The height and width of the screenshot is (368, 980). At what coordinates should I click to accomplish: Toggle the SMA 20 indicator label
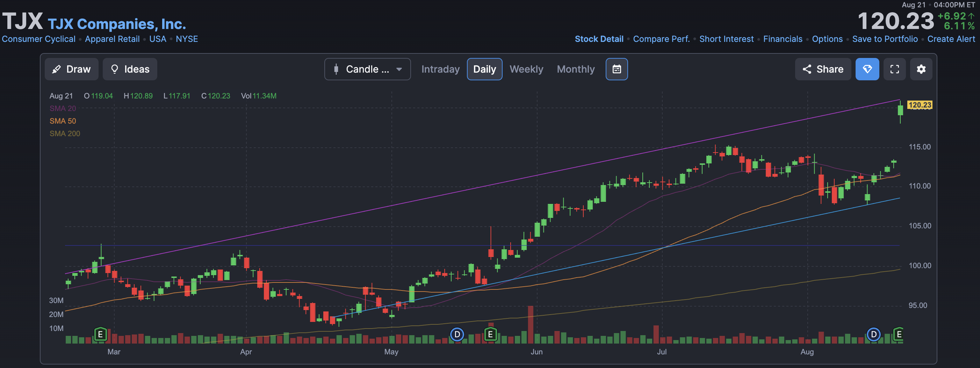(x=63, y=108)
